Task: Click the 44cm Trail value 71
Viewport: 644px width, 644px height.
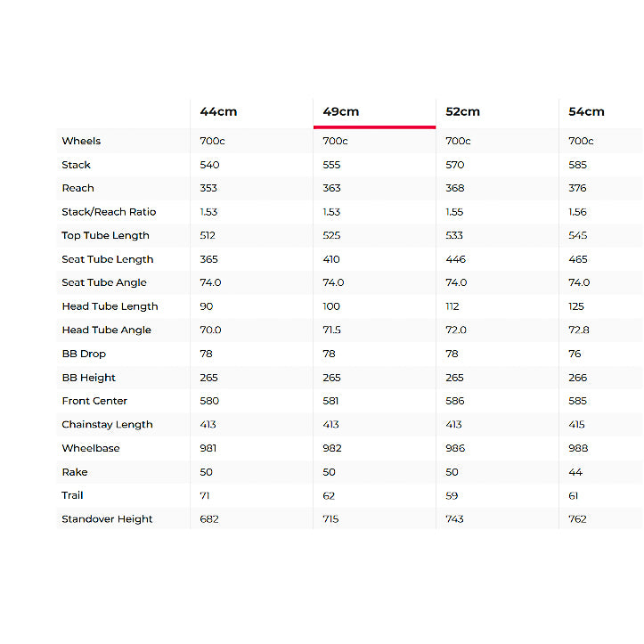Action: 206,495
